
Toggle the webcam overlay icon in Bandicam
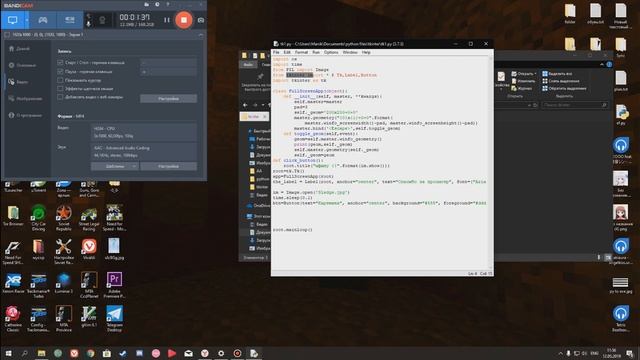[102, 20]
